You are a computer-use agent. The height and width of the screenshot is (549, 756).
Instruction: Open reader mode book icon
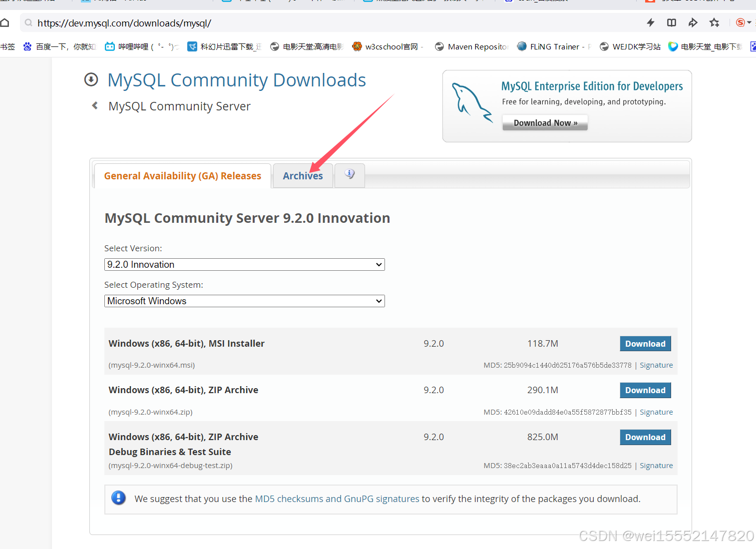pyautogui.click(x=672, y=22)
